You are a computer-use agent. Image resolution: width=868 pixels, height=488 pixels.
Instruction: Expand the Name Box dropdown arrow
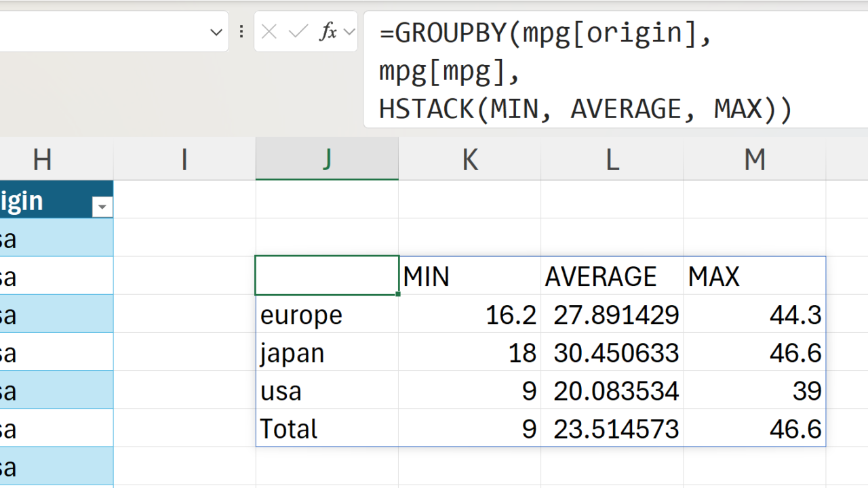click(x=216, y=32)
